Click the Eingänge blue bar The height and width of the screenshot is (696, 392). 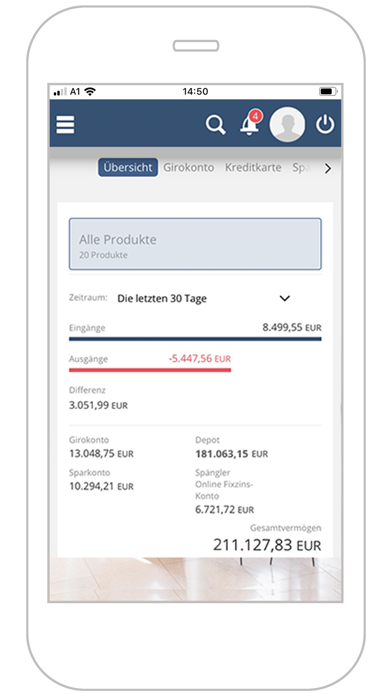[195, 339]
